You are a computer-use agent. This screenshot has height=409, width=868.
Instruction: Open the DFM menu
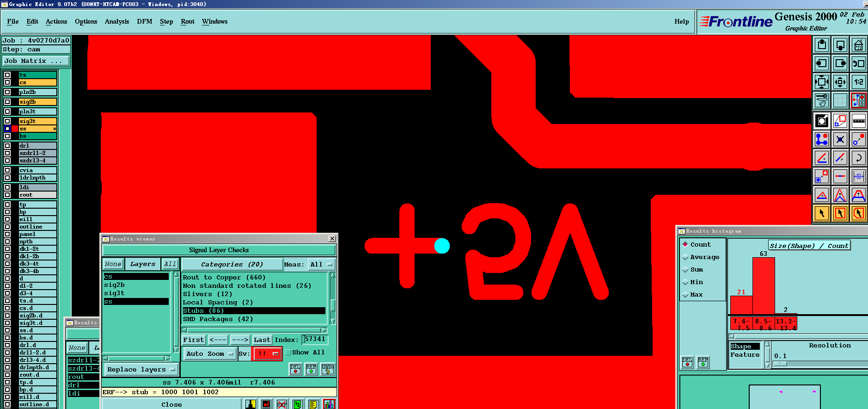(145, 22)
